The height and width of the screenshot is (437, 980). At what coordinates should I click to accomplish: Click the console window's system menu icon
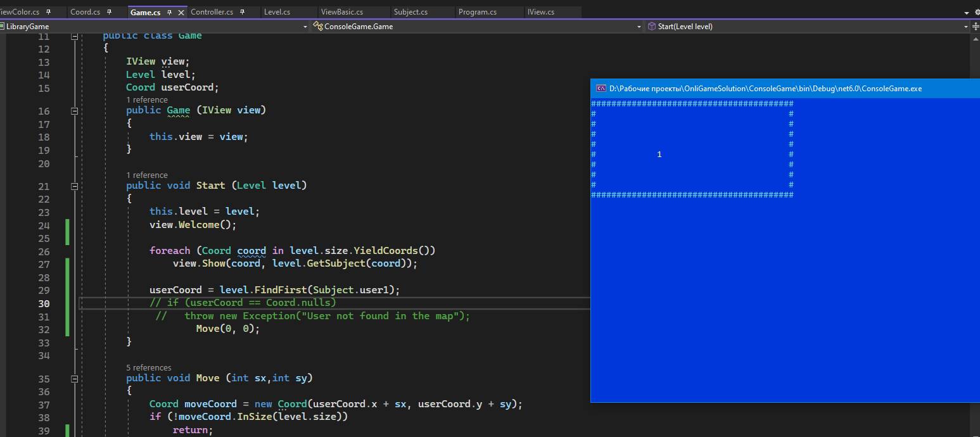pyautogui.click(x=601, y=89)
